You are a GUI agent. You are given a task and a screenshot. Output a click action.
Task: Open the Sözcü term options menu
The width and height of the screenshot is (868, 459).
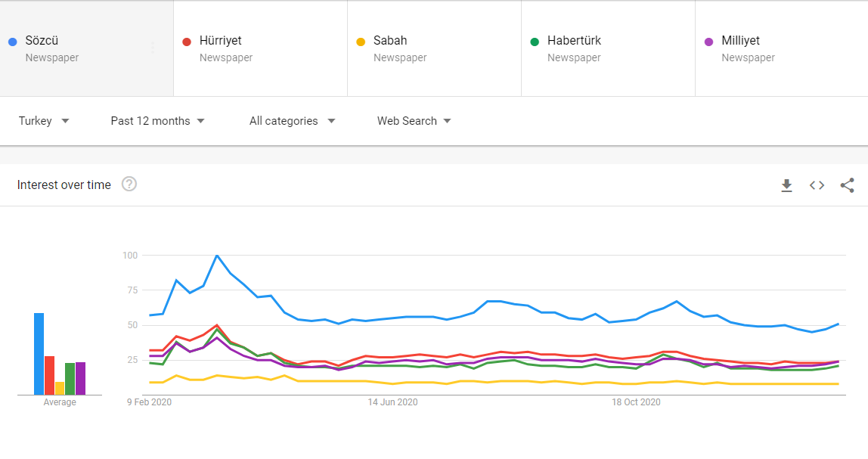click(x=153, y=48)
